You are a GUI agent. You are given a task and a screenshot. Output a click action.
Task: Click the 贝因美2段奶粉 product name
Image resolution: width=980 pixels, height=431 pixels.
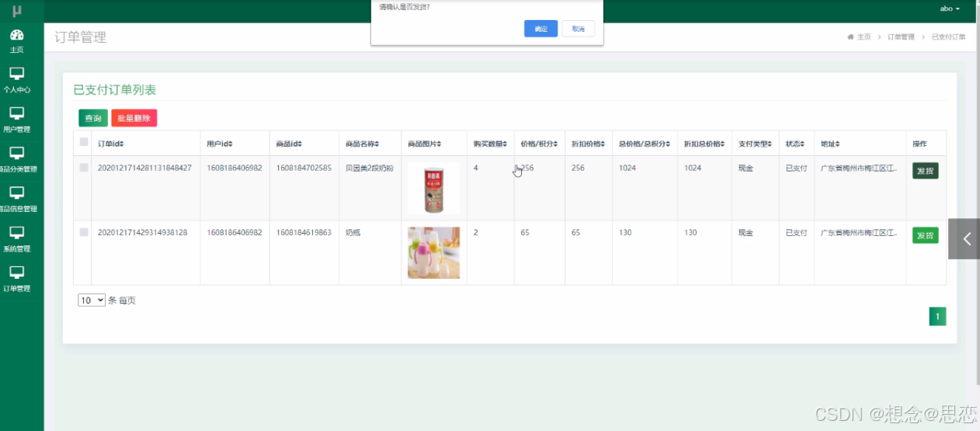click(370, 168)
